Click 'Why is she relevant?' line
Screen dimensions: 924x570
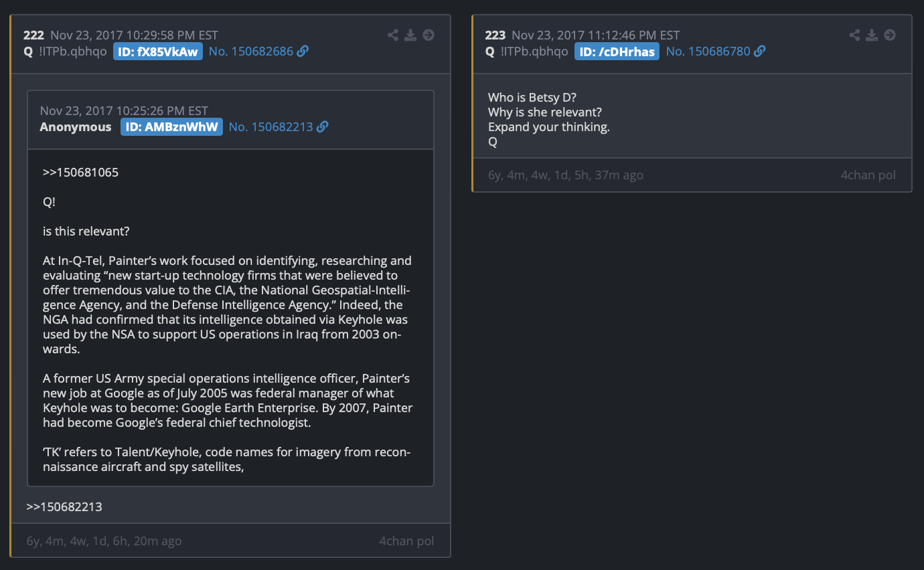click(545, 112)
